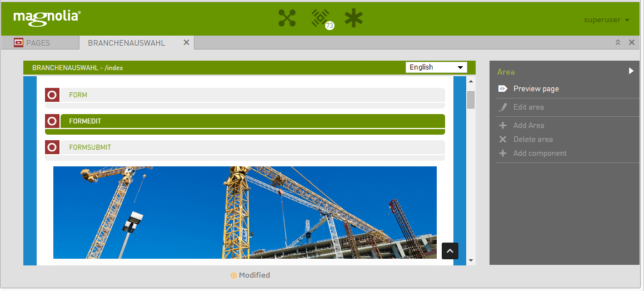Open the App launcher icon
The image size is (644, 291).
click(x=287, y=18)
